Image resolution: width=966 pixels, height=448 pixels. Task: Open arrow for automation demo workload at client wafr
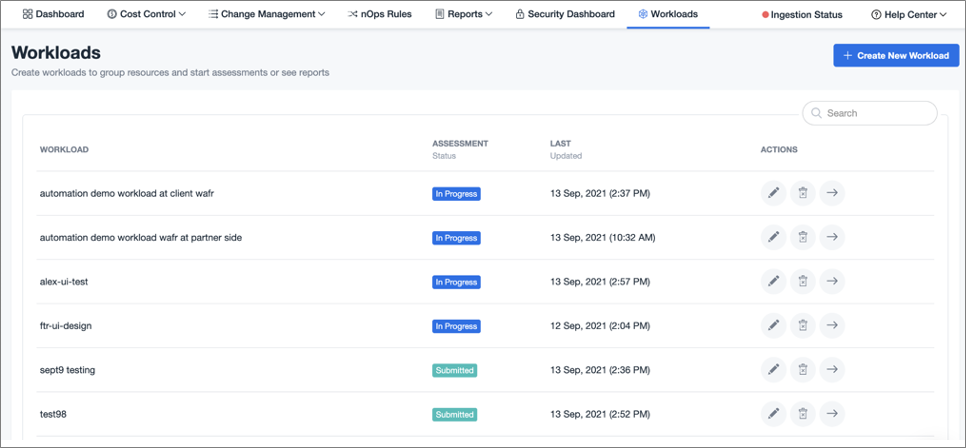(x=832, y=193)
